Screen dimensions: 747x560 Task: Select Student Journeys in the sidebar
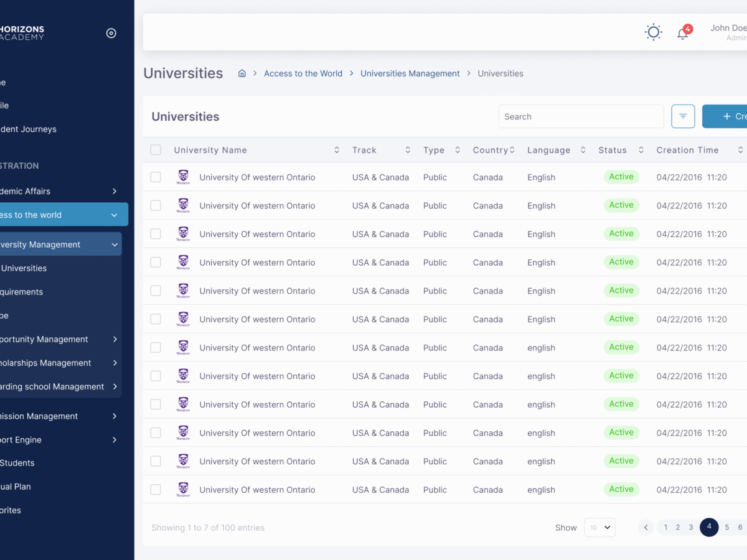28,129
